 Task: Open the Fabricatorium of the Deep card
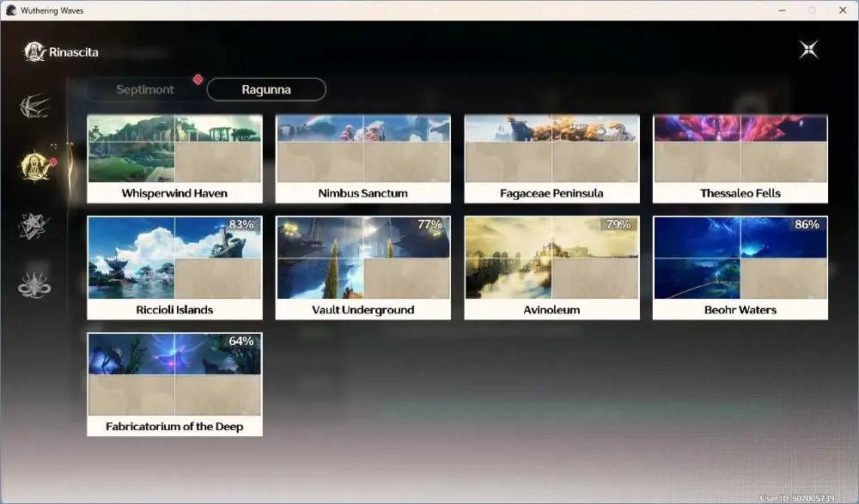point(174,384)
